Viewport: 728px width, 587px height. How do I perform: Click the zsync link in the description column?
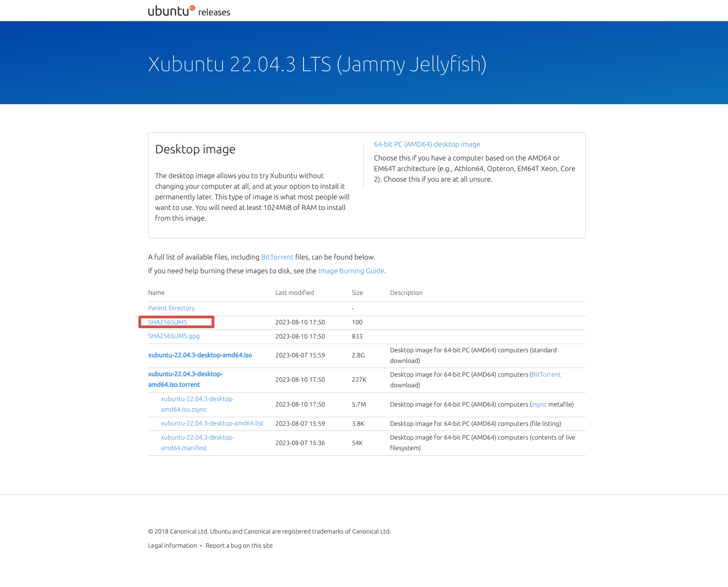(539, 405)
